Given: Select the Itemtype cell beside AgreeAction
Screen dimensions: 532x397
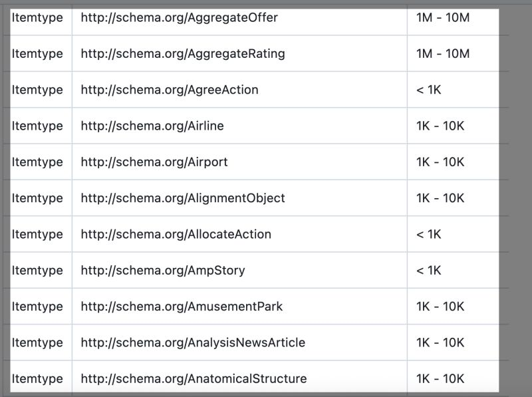Looking at the screenshot, I should coord(37,90).
